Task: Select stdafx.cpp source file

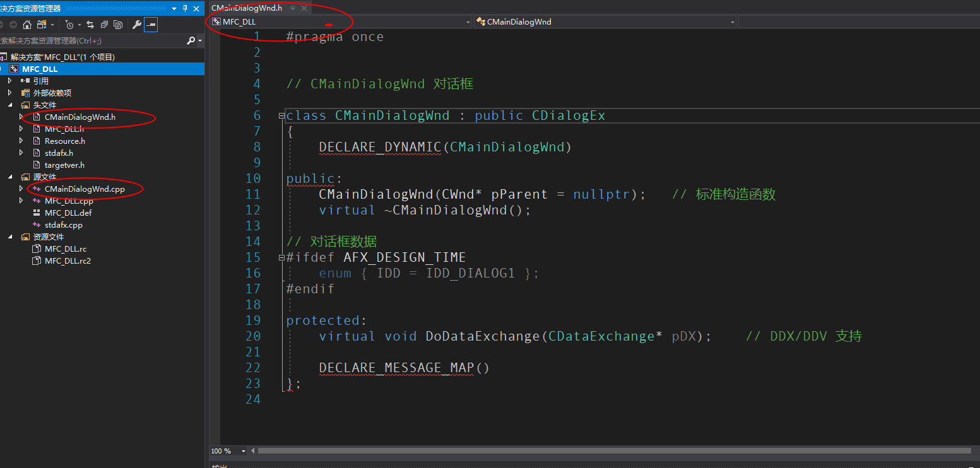Action: pyautogui.click(x=63, y=225)
